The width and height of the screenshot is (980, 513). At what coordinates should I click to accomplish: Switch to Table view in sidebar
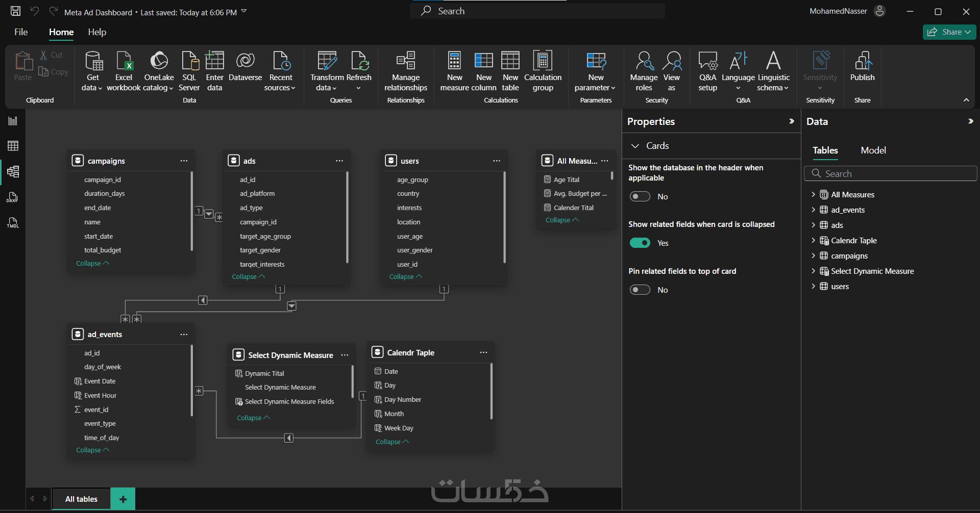pos(13,146)
